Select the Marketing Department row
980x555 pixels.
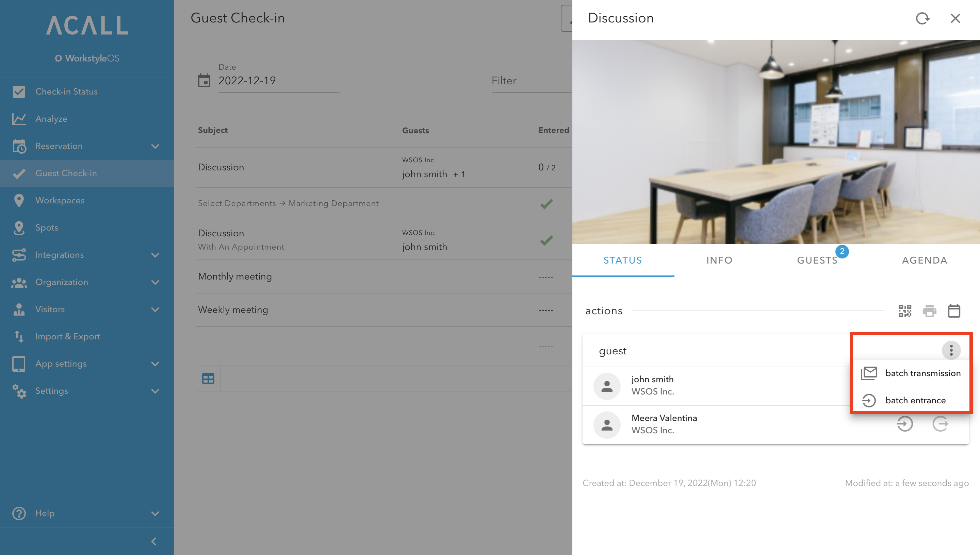pyautogui.click(x=383, y=204)
